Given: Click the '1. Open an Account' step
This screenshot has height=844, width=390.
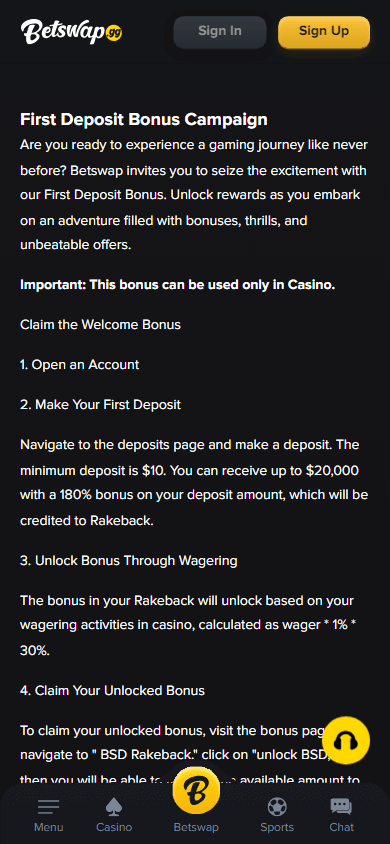Looking at the screenshot, I should pos(80,364).
